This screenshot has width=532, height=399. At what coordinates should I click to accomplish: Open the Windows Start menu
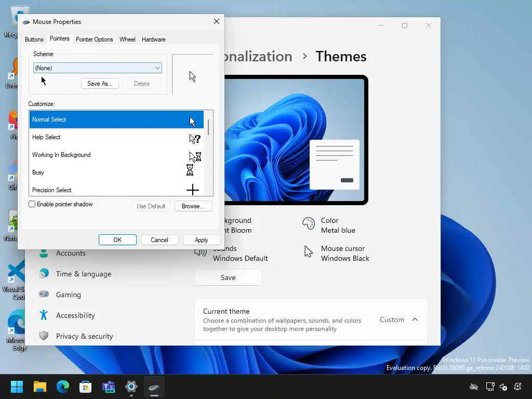pyautogui.click(x=17, y=387)
